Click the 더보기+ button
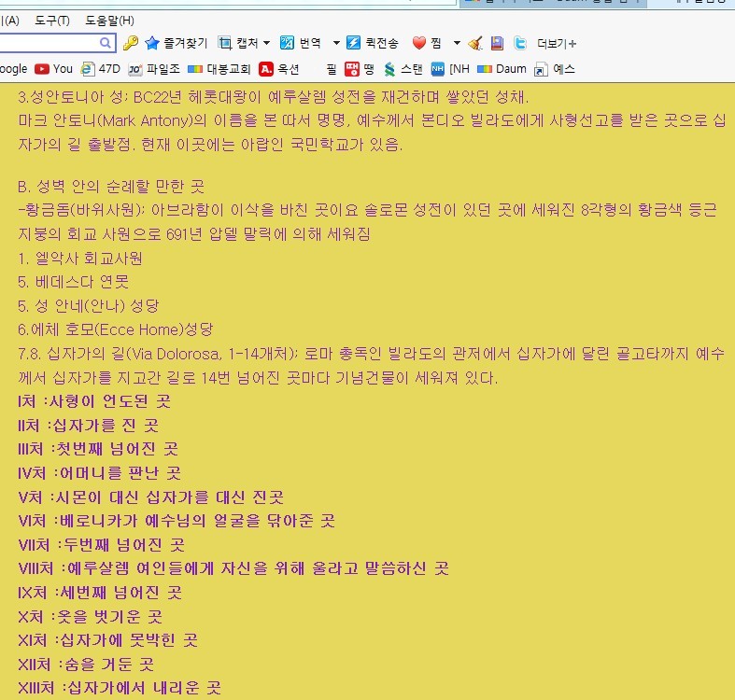 coord(557,44)
